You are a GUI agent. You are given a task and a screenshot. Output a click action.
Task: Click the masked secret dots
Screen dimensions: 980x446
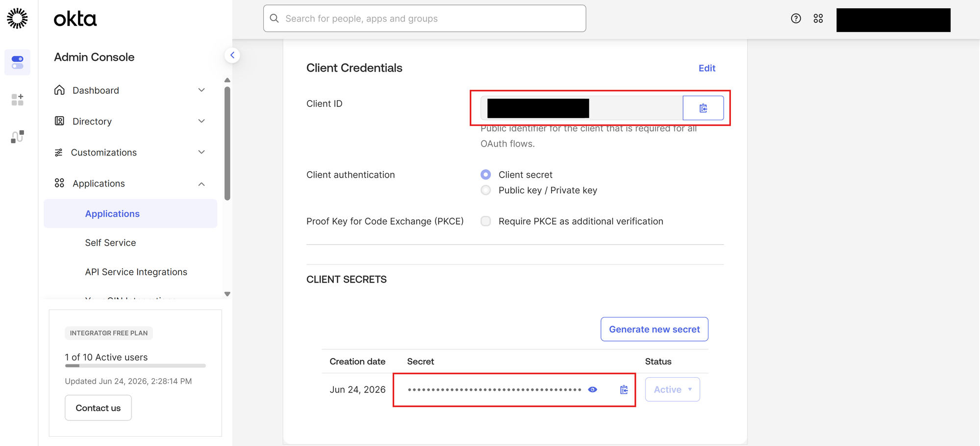click(x=494, y=390)
